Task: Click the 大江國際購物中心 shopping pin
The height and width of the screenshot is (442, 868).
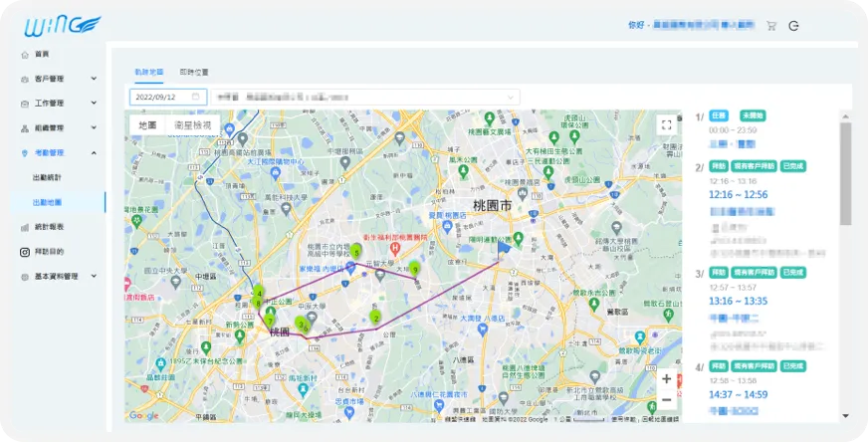Action: point(275,173)
